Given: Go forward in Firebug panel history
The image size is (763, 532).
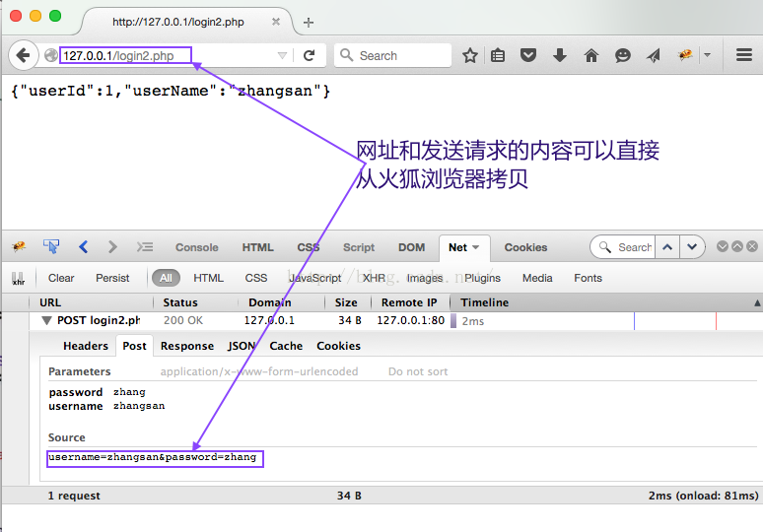Looking at the screenshot, I should coord(112,247).
